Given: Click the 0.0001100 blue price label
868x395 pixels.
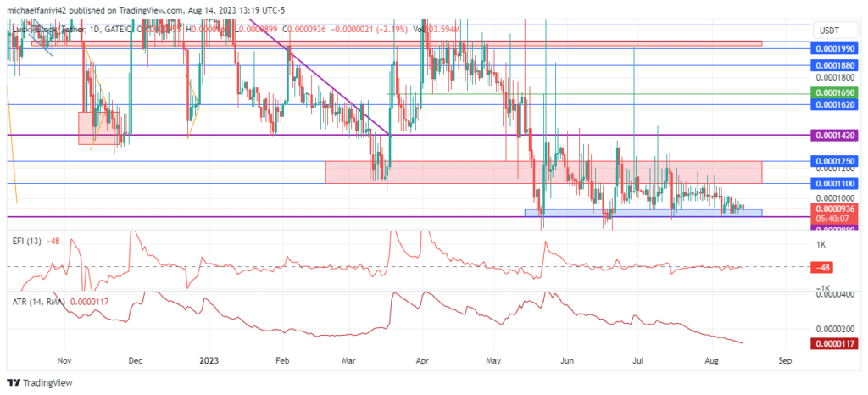Looking at the screenshot, I should coord(835,183).
